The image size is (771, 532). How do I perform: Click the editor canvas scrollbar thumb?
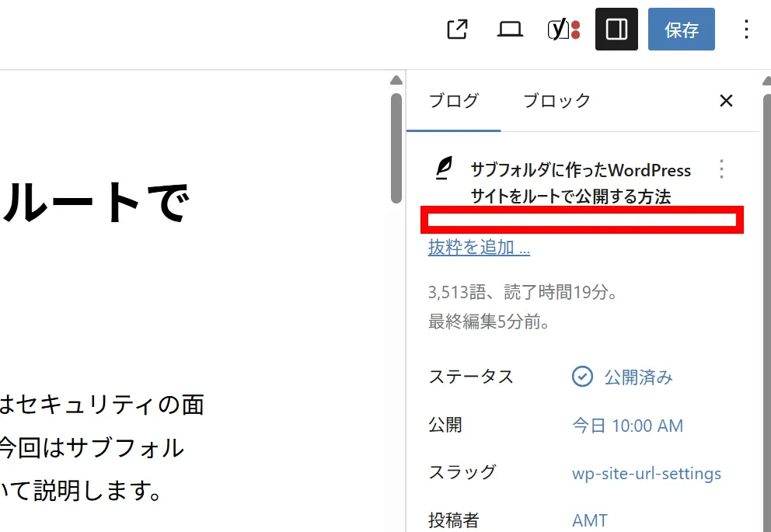(x=396, y=148)
